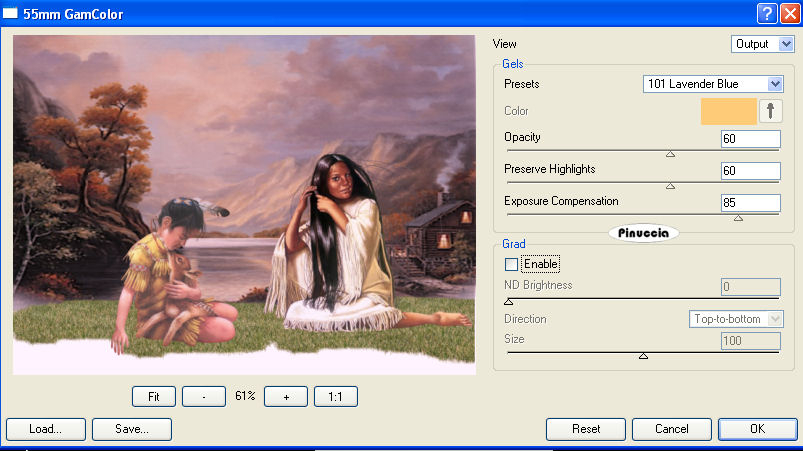Click the Opacity slider handle

point(670,154)
